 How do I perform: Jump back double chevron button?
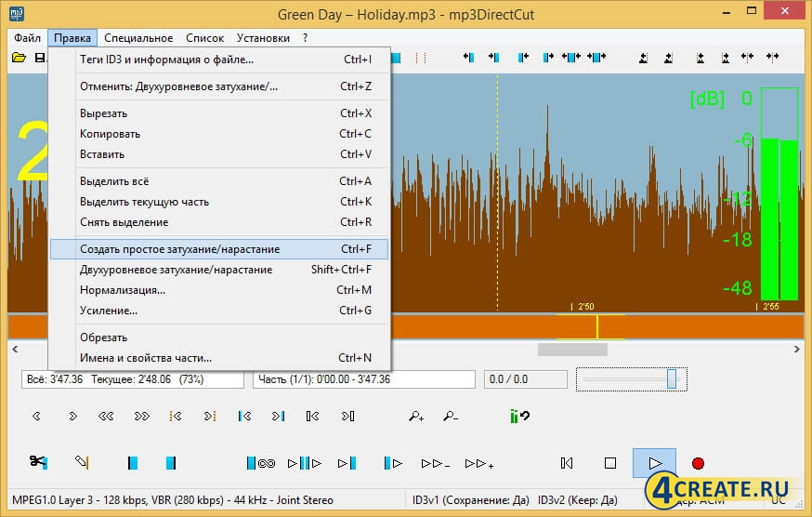coord(106,416)
